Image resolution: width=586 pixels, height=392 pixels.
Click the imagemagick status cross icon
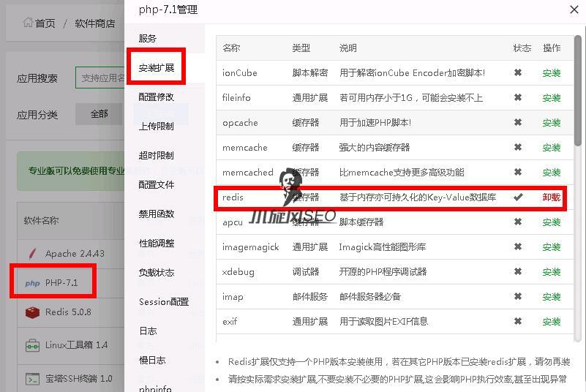[x=518, y=246]
